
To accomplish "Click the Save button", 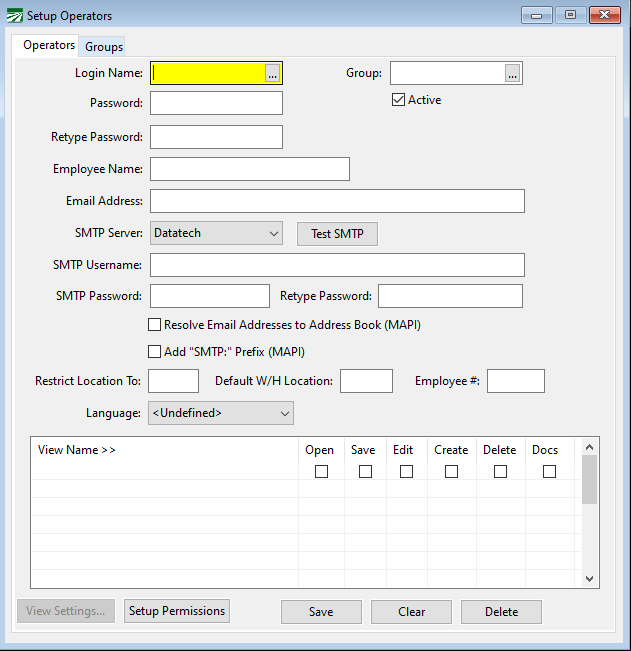I will point(321,612).
